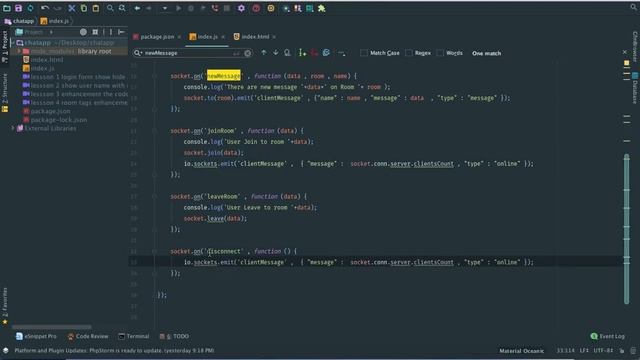Click Select All Occurrences icon

(326, 53)
